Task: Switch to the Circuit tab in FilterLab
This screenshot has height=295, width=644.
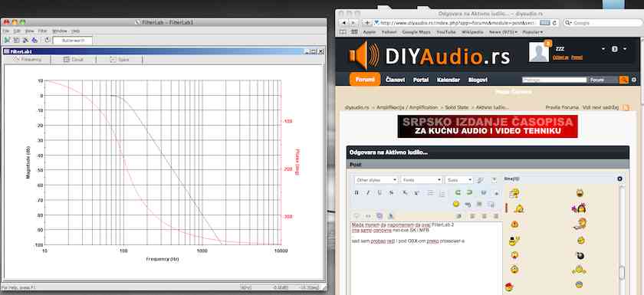Action: point(74,60)
